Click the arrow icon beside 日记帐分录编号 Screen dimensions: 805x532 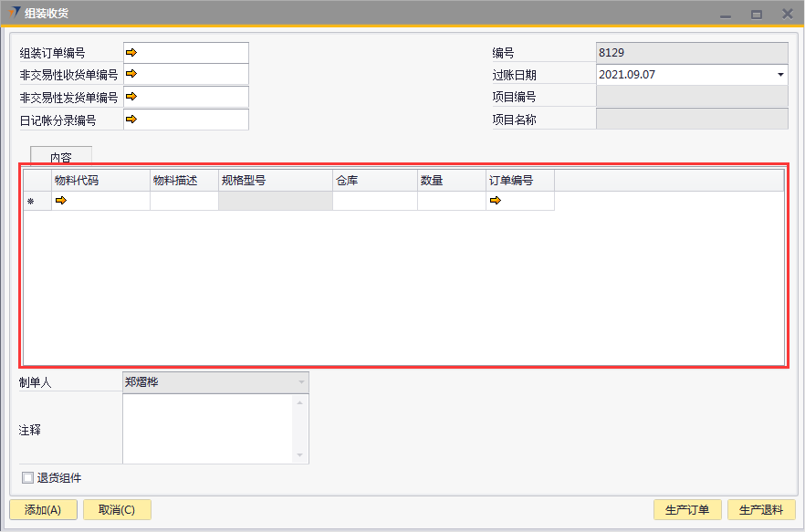pyautogui.click(x=131, y=119)
